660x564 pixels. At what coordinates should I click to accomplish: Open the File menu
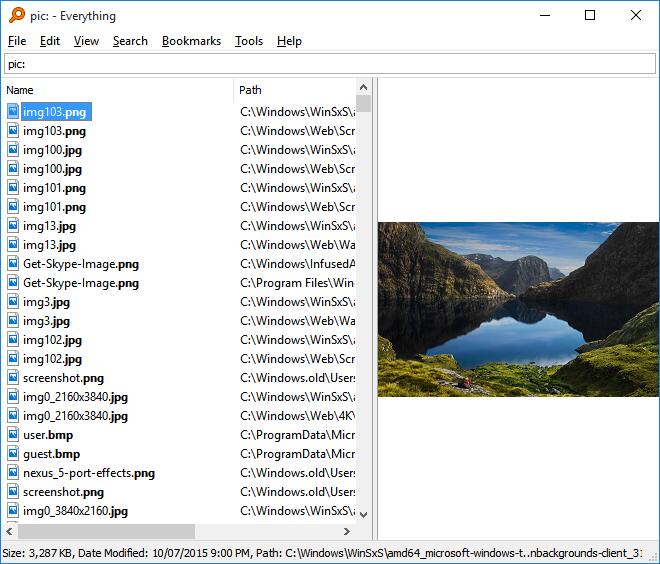point(17,41)
